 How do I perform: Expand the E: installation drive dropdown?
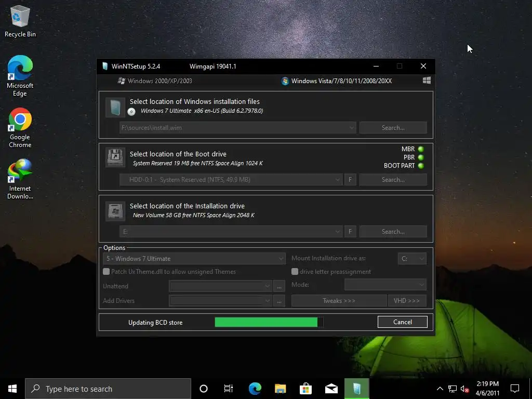338,232
